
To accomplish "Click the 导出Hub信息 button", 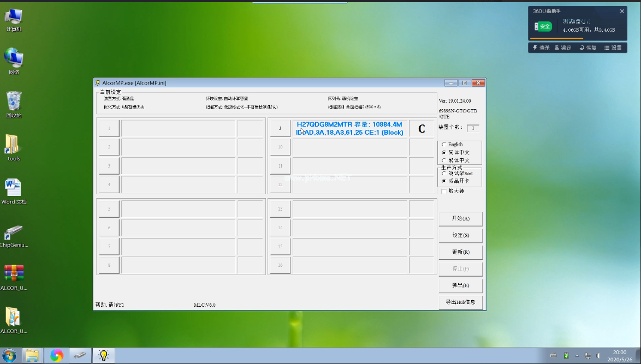I will coord(460,302).
